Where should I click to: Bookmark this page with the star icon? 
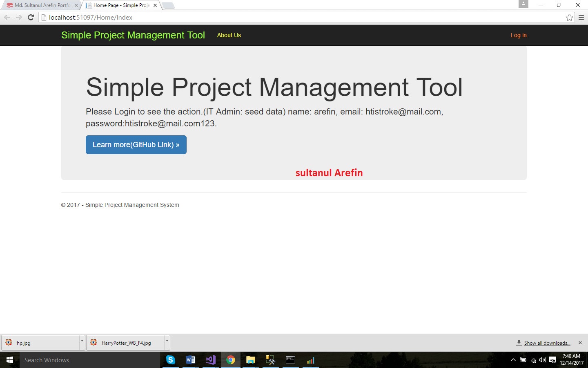569,17
